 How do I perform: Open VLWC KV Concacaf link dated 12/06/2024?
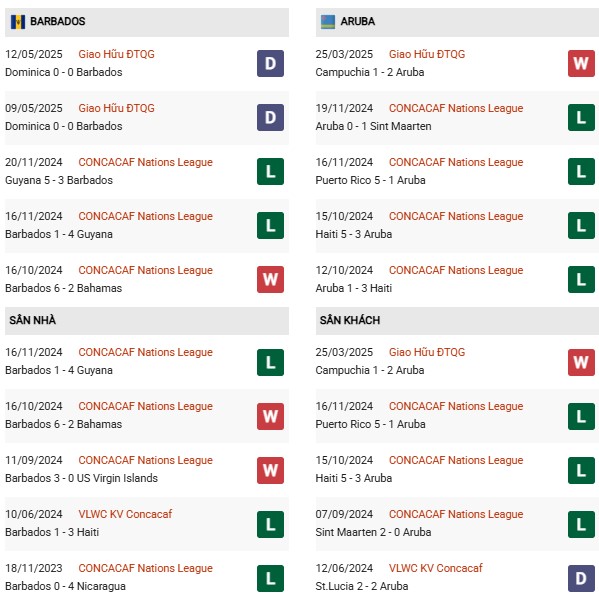436,568
